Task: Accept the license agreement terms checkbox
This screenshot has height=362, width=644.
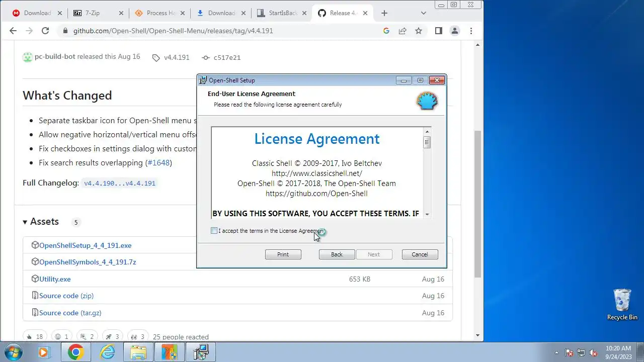Action: coord(214,231)
